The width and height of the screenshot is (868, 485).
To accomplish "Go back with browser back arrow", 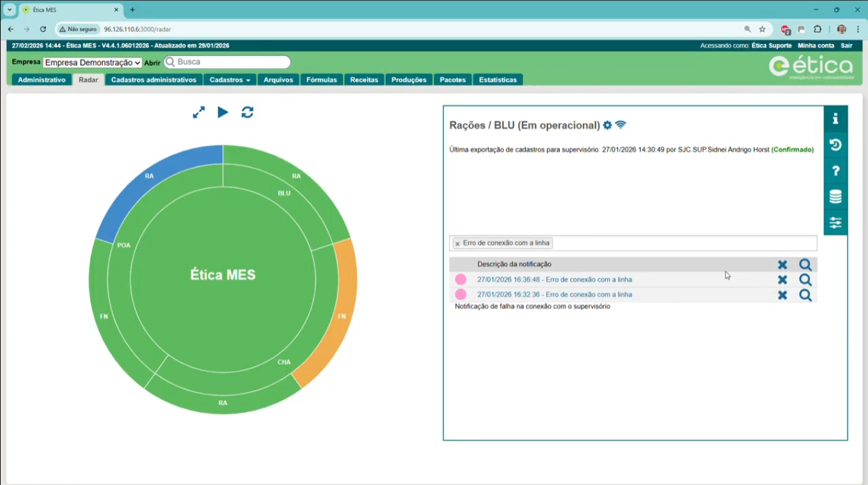I will click(x=10, y=29).
